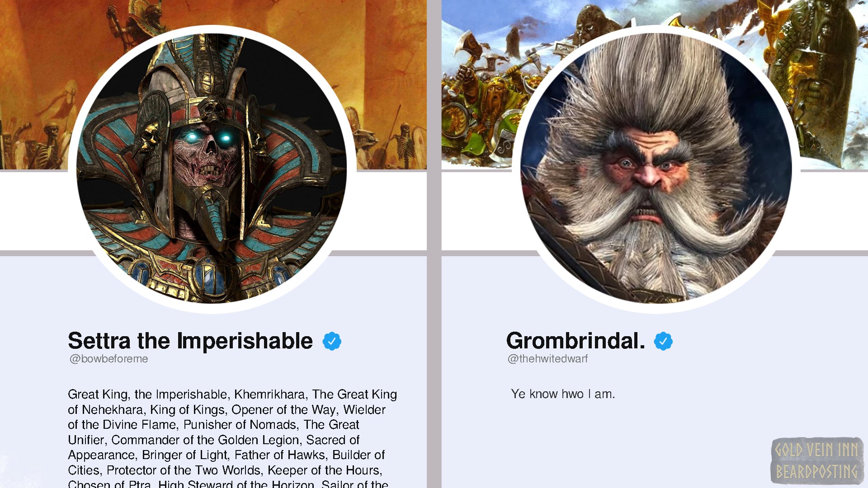
Task: Click the Settra the Imperishable display name
Action: click(190, 341)
